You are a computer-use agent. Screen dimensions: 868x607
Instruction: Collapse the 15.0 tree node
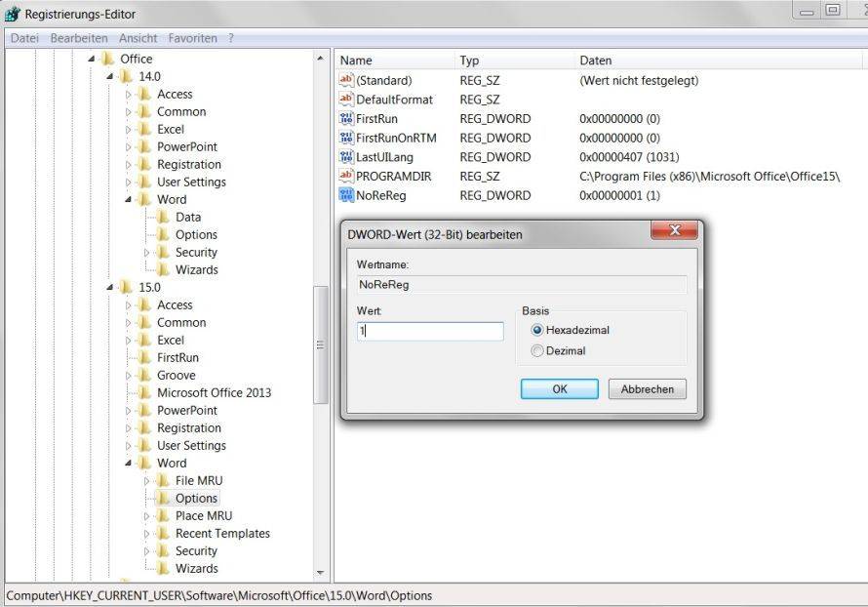click(109, 288)
